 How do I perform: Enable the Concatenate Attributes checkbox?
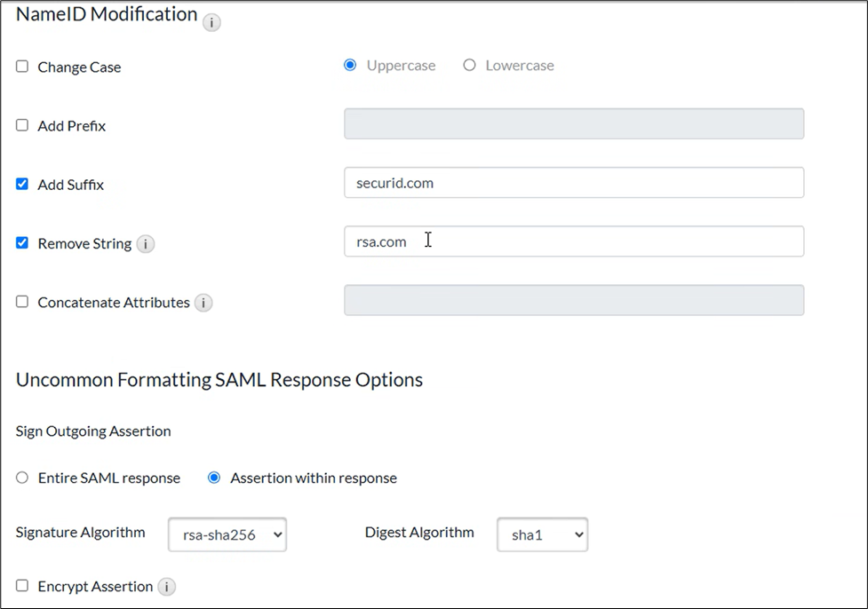click(22, 301)
